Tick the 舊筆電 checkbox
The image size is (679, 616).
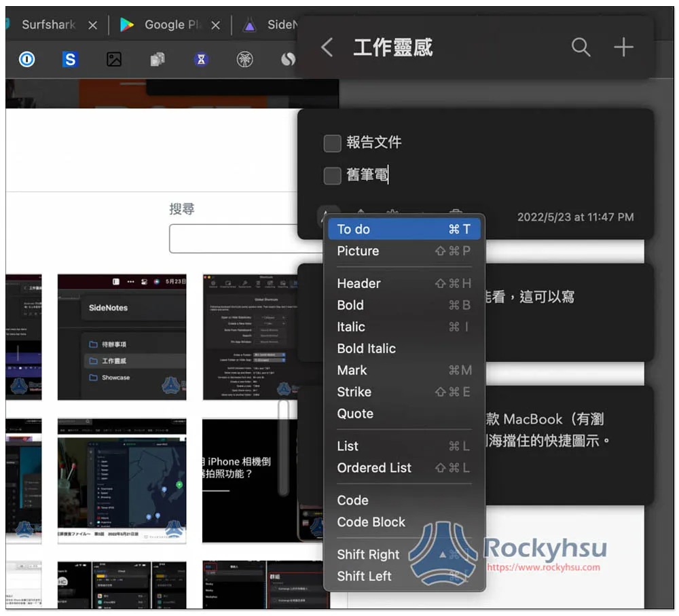click(332, 176)
